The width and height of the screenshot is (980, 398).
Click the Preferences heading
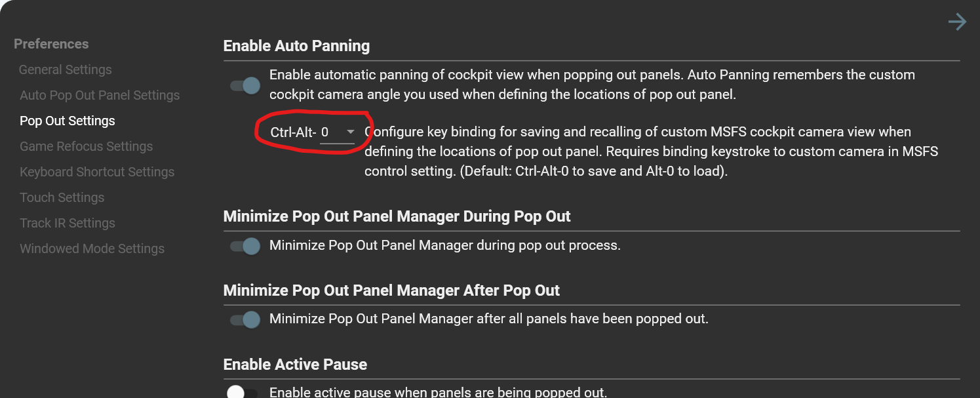pos(51,44)
